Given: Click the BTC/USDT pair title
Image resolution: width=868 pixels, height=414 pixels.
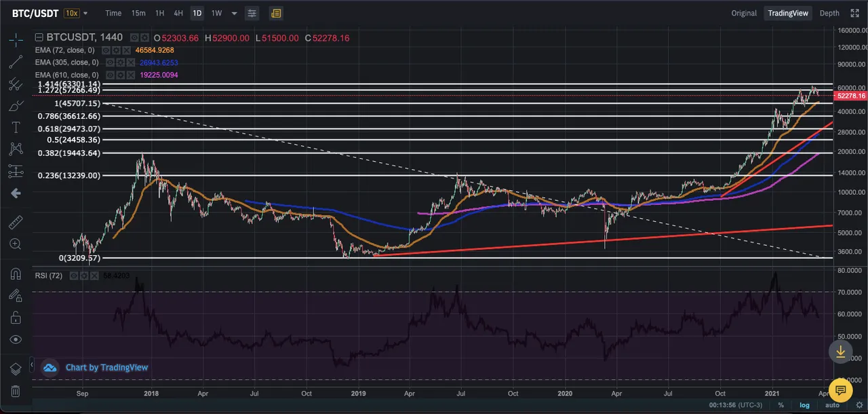Looking at the screenshot, I should [x=34, y=13].
